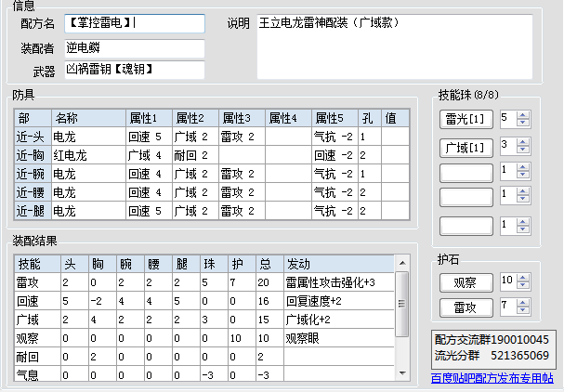Click the 发动 column header in results table
The height and width of the screenshot is (392, 564).
point(337,263)
